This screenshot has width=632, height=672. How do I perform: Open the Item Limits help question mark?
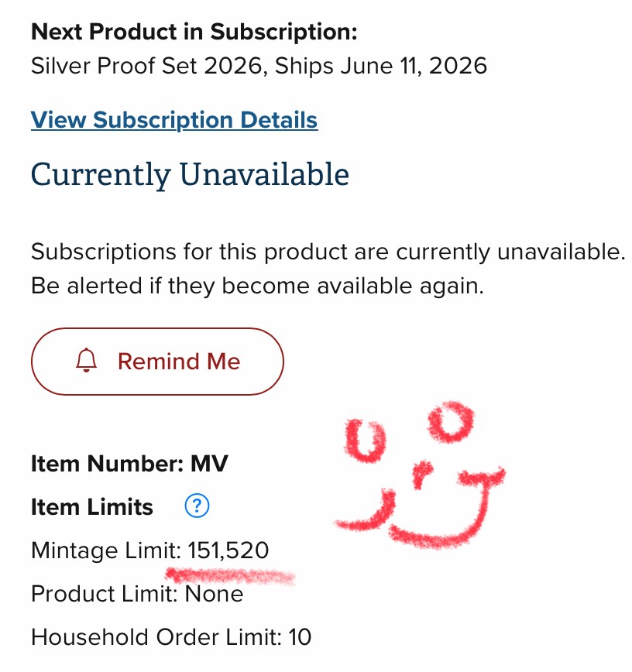197,506
